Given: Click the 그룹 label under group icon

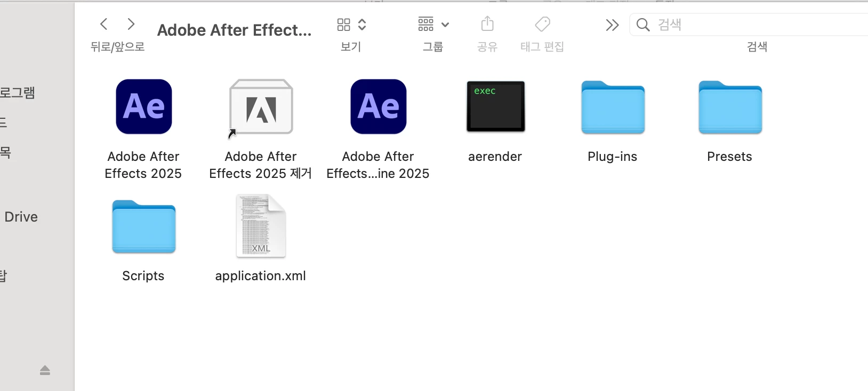Looking at the screenshot, I should click(x=433, y=47).
